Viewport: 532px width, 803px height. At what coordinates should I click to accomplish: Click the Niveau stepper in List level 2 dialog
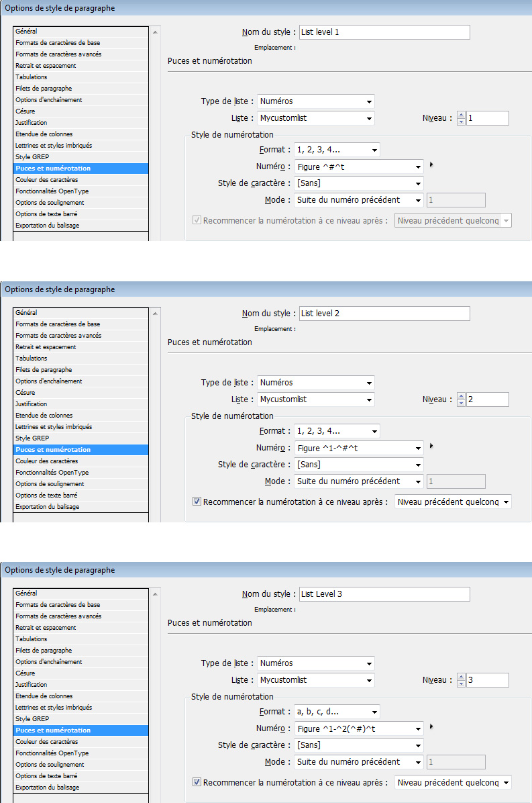point(461,399)
